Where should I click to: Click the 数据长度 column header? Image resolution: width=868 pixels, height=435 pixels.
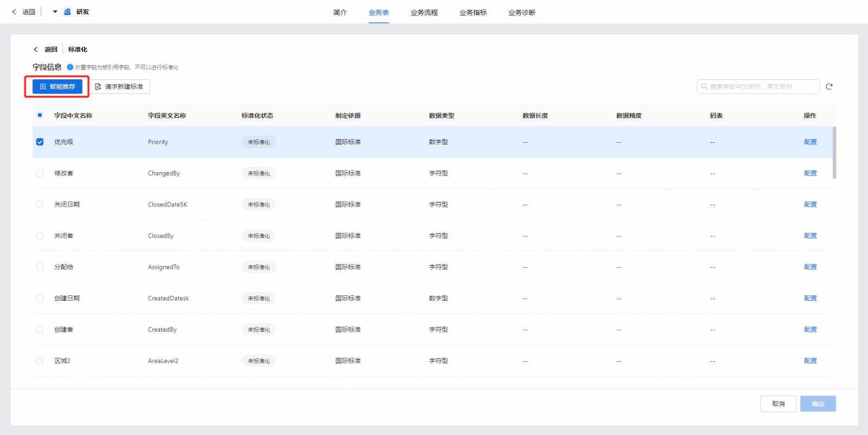coord(535,116)
